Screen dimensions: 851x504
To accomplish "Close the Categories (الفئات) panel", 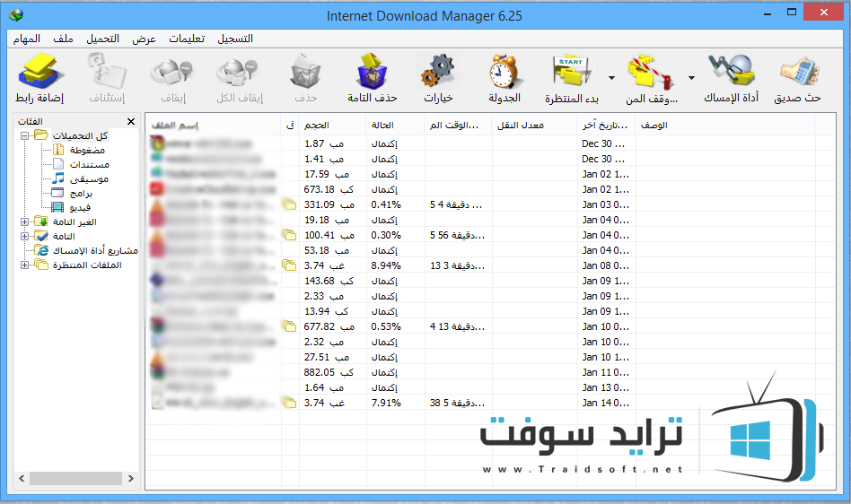I will (x=131, y=121).
